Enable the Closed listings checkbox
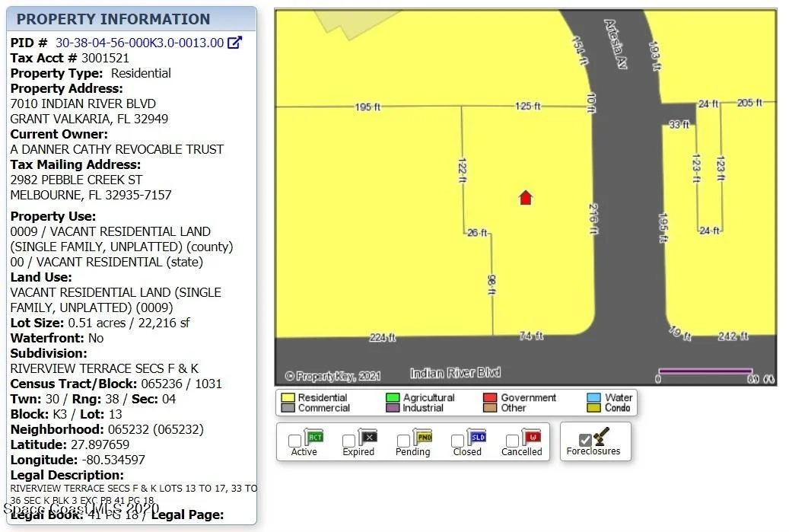The height and width of the screenshot is (532, 789). point(457,441)
